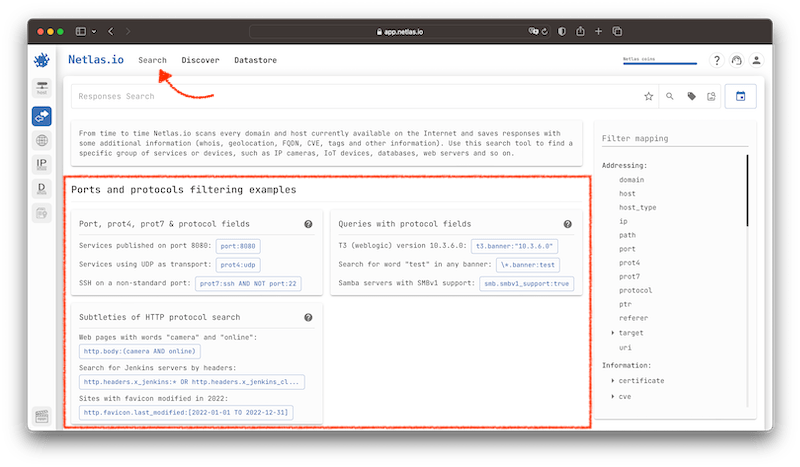Select the referer filter field

633,317
